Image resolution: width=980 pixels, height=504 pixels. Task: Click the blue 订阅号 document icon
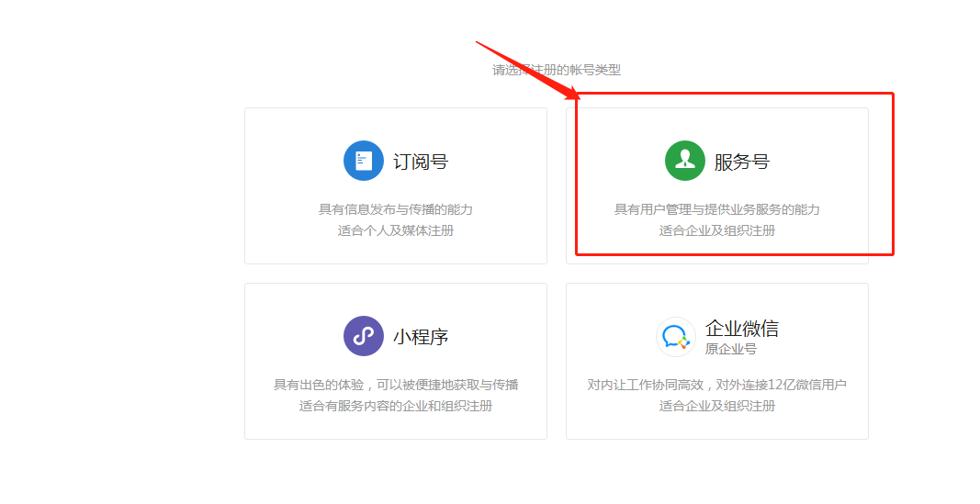pos(363,161)
